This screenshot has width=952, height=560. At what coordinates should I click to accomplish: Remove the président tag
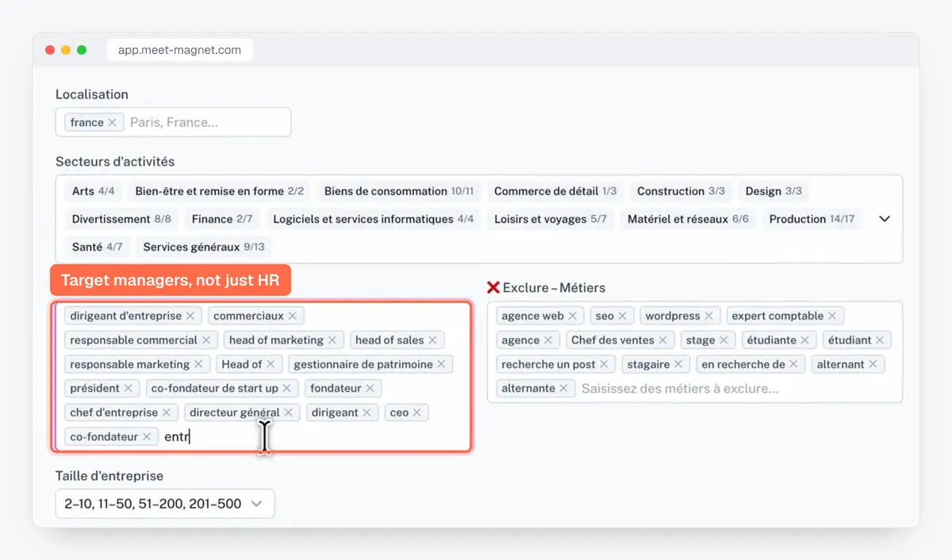pos(129,388)
